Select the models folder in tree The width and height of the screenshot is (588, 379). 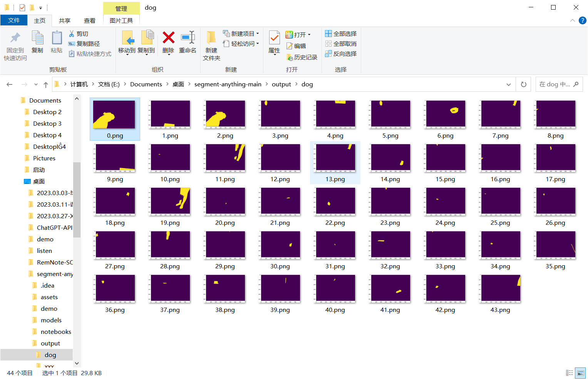[x=51, y=320]
